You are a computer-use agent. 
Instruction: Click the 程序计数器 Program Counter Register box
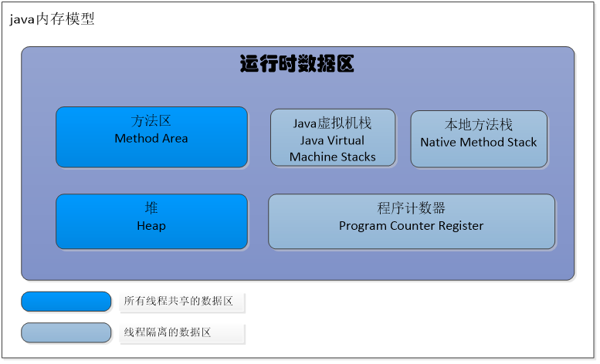click(x=412, y=221)
